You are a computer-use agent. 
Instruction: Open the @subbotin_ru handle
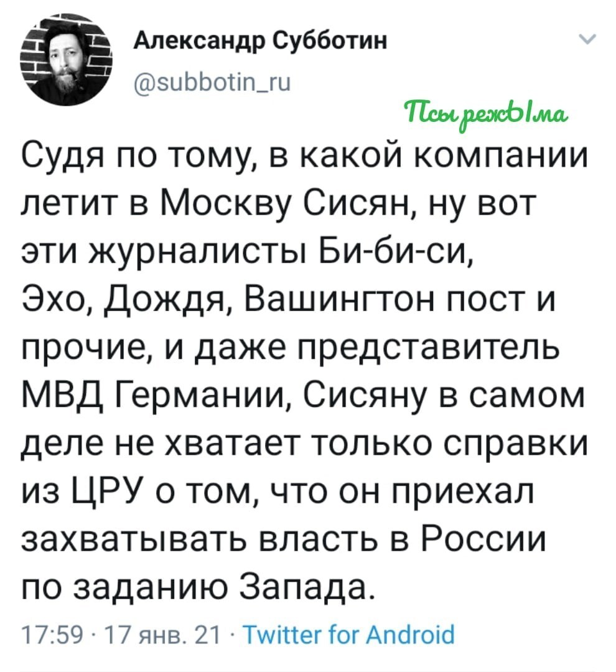(213, 82)
